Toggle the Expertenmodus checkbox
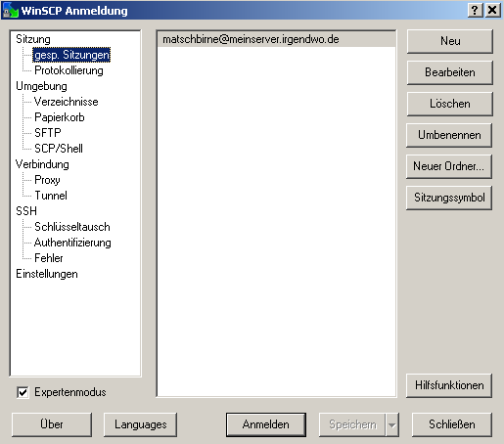This screenshot has height=444, width=504. [23, 392]
